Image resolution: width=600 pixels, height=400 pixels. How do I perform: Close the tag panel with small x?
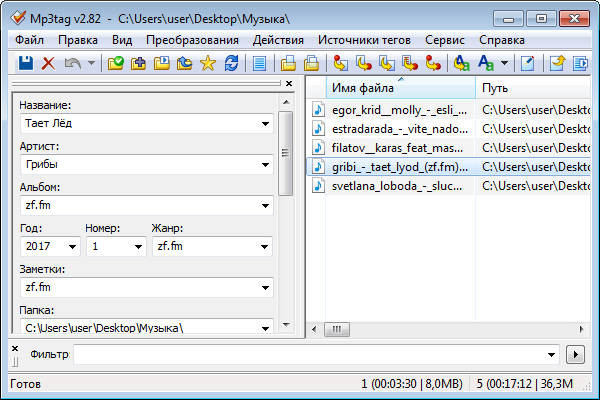coord(288,84)
